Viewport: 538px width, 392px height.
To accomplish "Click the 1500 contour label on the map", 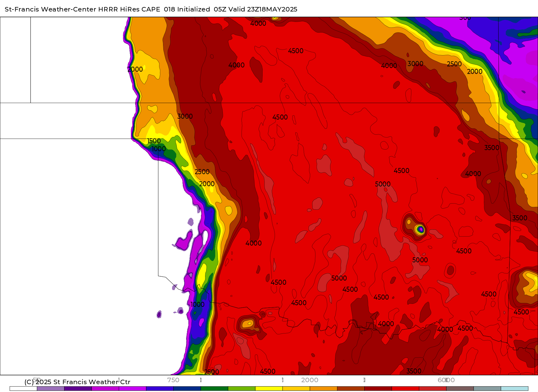I will click(154, 141).
